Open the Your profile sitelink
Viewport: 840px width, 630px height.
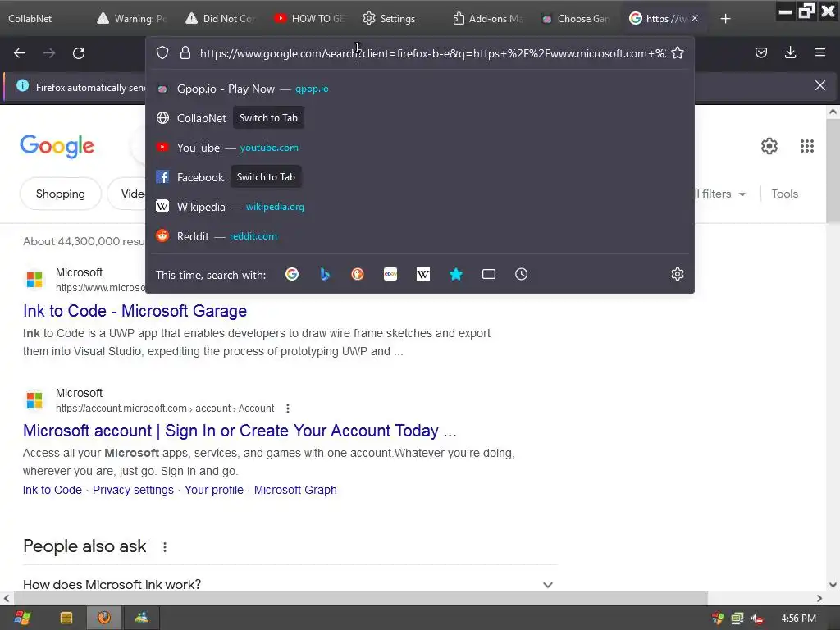point(214,490)
